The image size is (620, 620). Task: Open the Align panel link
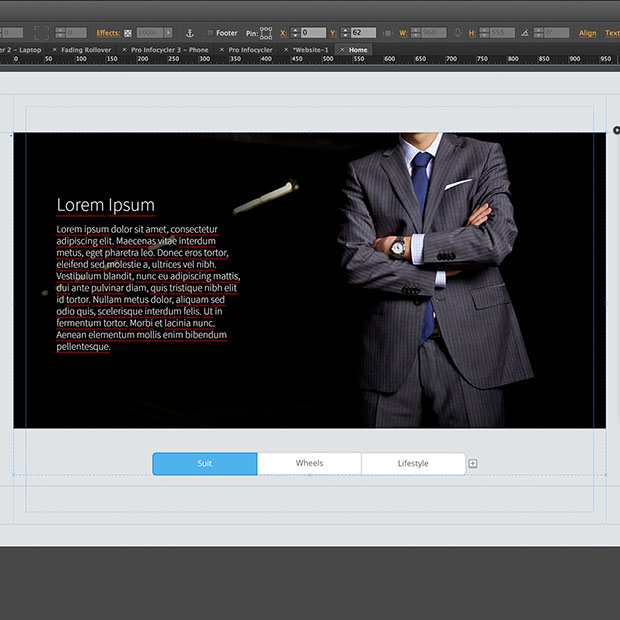click(588, 33)
